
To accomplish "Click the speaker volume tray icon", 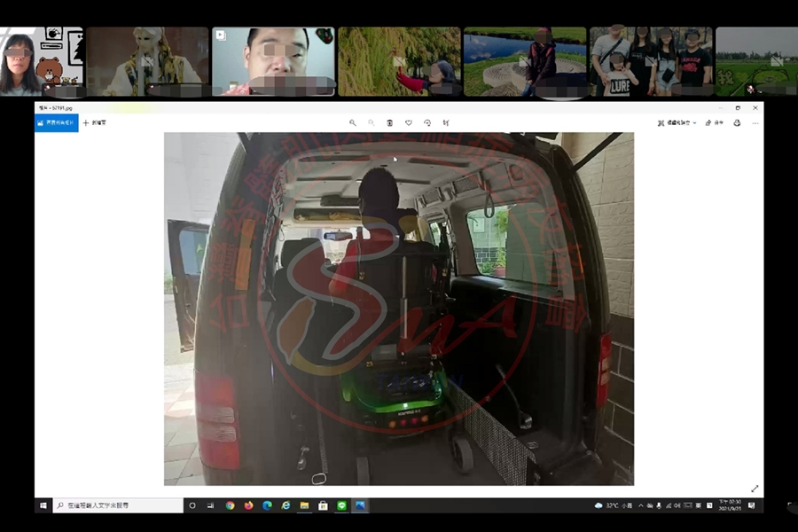I will click(677, 505).
